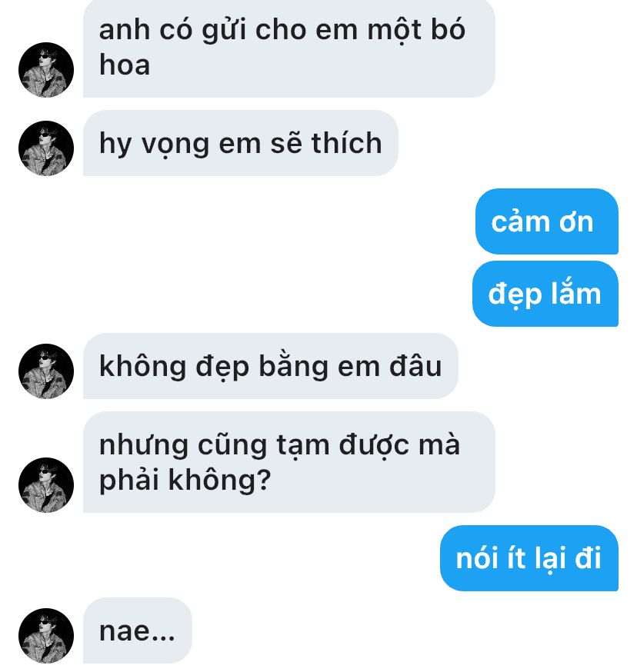This screenshot has height=672, width=637.
Task: Select the 'anh có gửi cho em một bó hoa' bubble
Action: tap(289, 48)
